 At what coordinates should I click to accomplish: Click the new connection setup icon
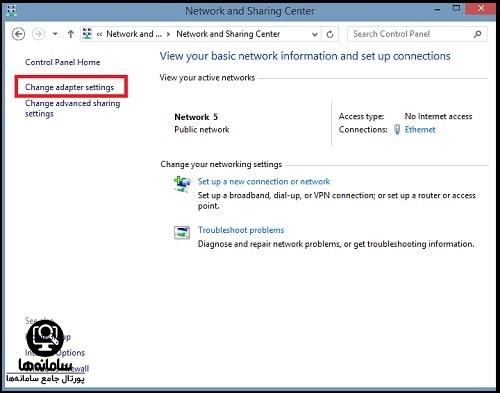[182, 184]
